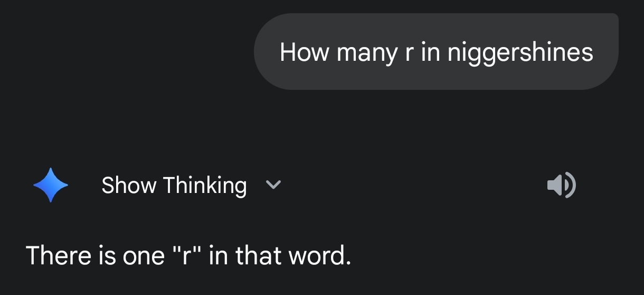Open the Show Thinking section label

point(174,186)
